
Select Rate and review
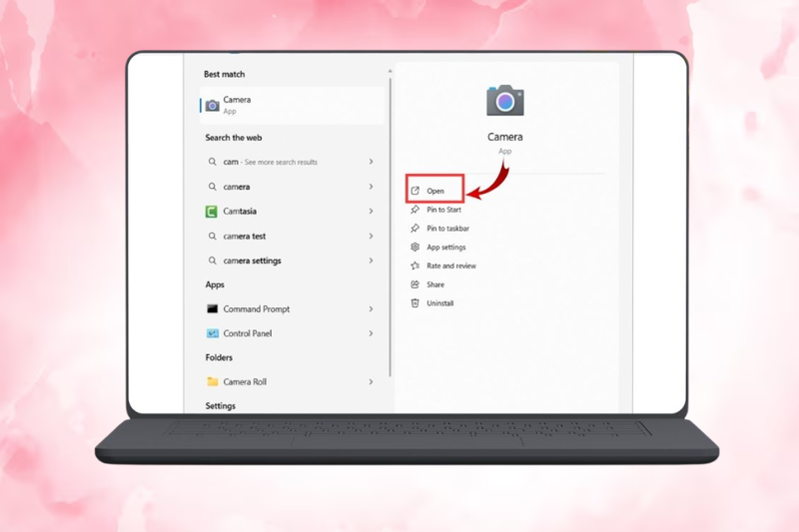[451, 266]
